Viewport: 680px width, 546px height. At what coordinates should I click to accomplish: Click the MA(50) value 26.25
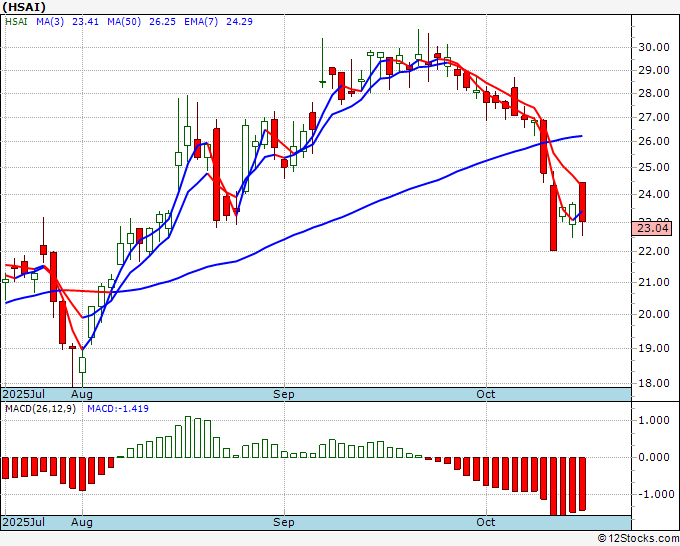[162, 22]
